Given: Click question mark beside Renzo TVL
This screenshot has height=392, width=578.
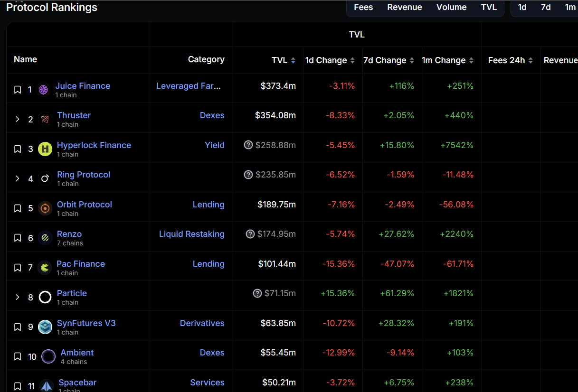Looking at the screenshot, I should pyautogui.click(x=250, y=234).
